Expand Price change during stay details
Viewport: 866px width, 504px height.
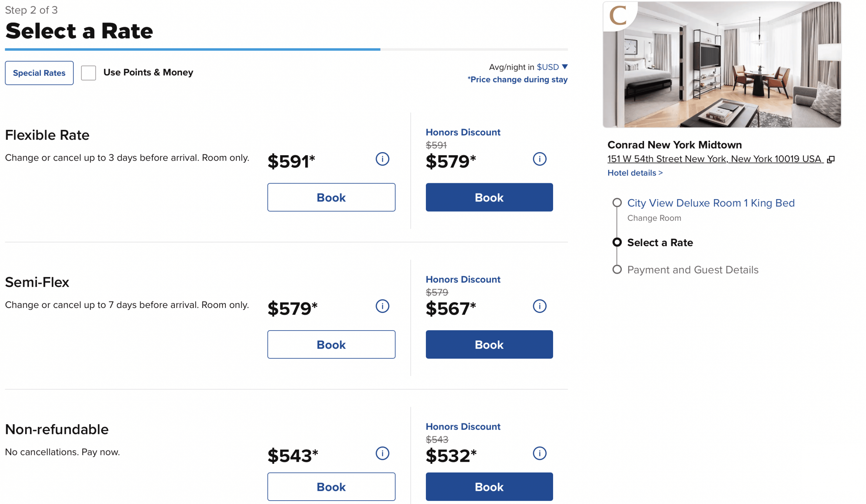coord(517,80)
